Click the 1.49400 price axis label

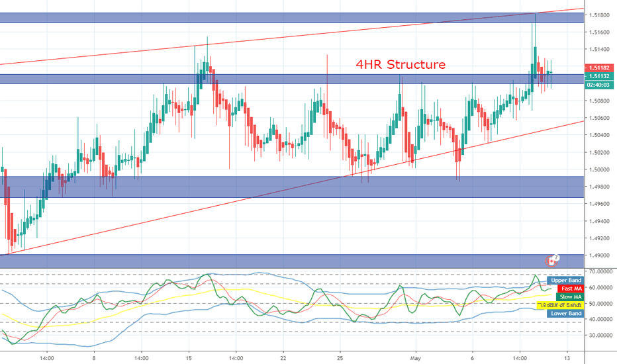click(599, 221)
